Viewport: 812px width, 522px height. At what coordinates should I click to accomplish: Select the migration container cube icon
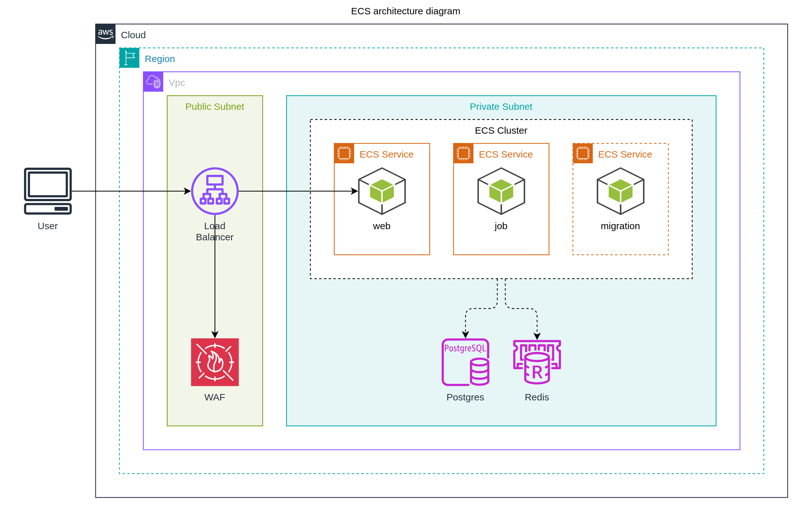tap(620, 191)
